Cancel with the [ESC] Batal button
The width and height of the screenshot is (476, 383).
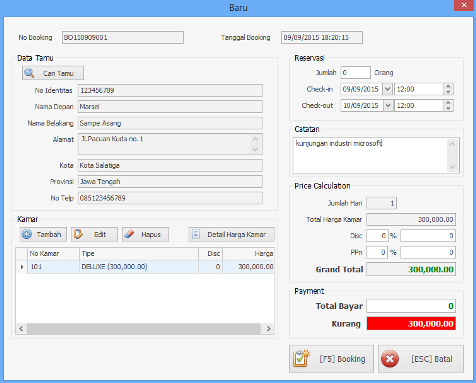click(421, 359)
